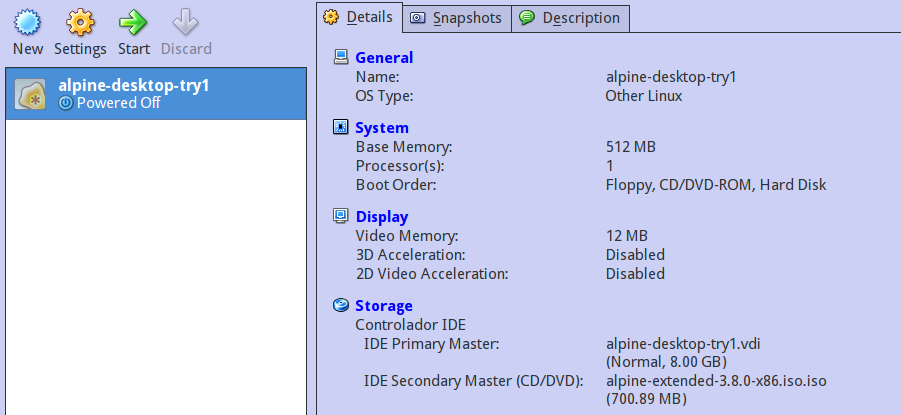Switch to the Details tab
This screenshot has width=901, height=415.
[360, 17]
